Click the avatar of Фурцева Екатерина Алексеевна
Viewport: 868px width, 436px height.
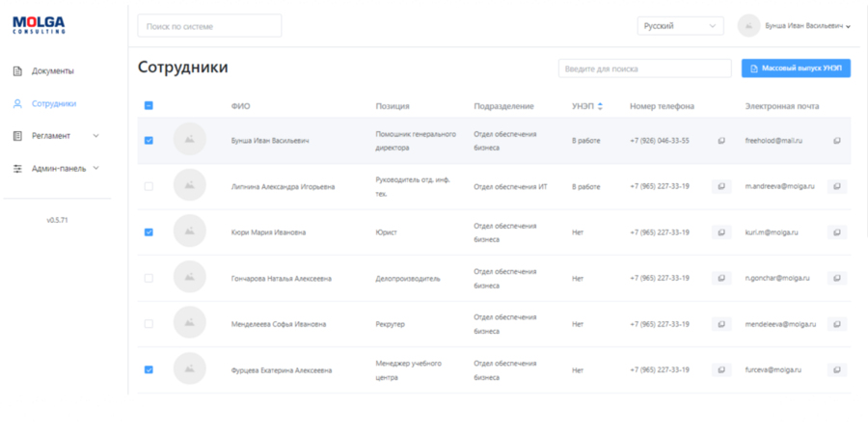189,368
